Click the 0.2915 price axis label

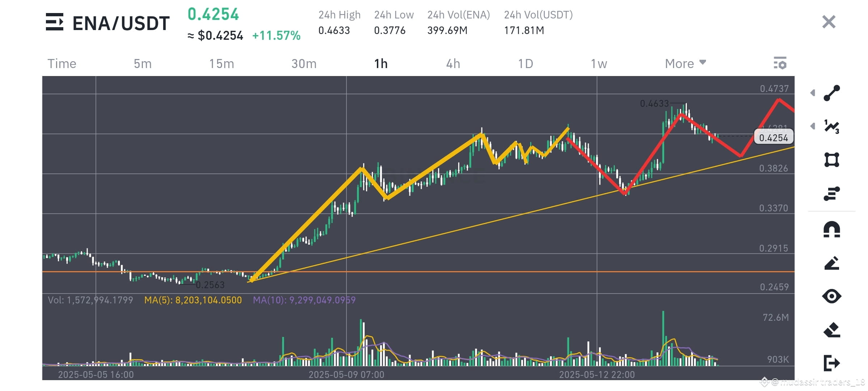coord(774,248)
